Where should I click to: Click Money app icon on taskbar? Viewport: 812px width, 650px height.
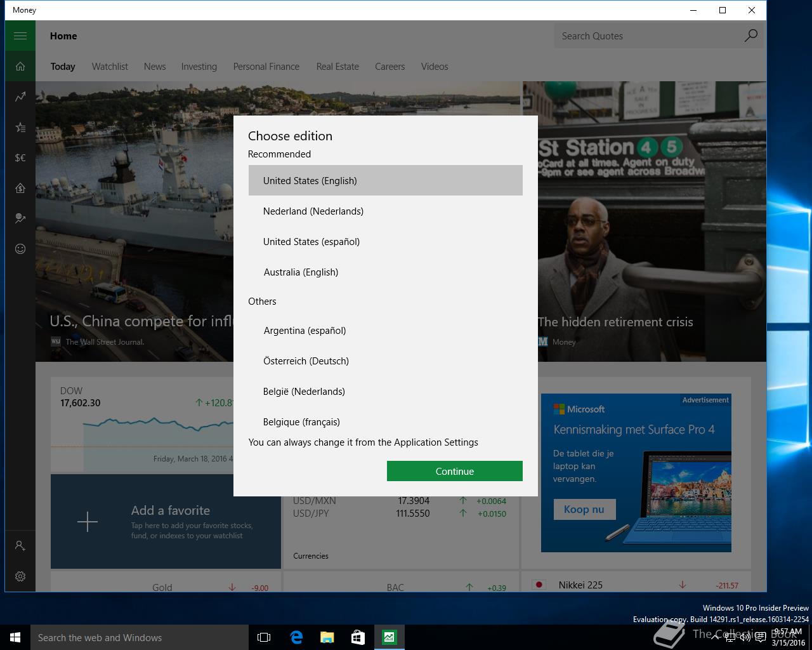click(x=389, y=637)
